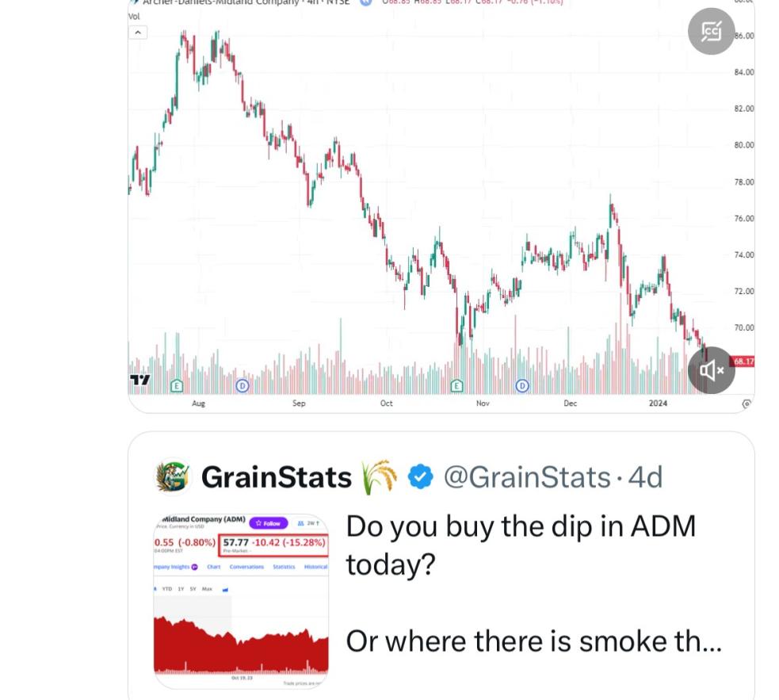The height and width of the screenshot is (700, 779).
Task: Click the November dividend D marker
Action: 522,386
